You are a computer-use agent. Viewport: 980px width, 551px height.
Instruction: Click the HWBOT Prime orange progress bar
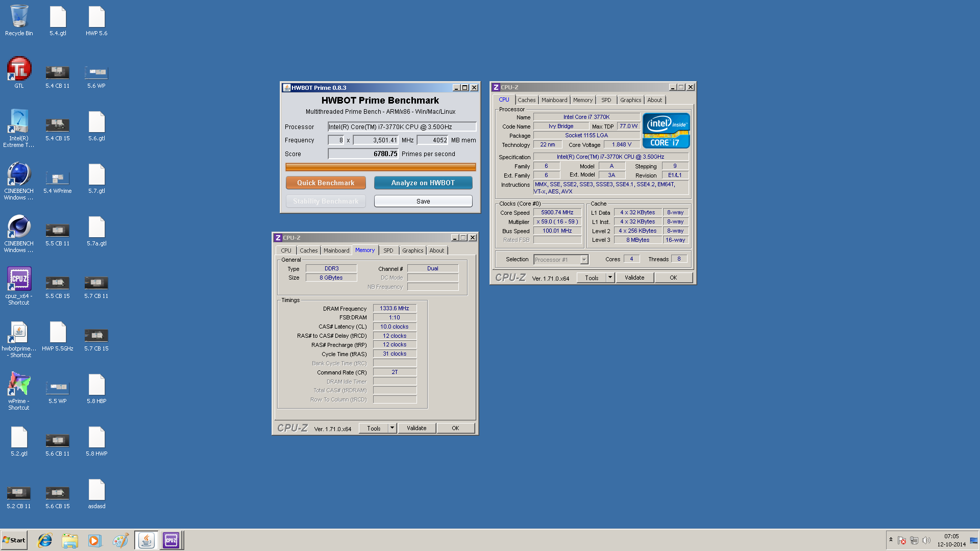[x=380, y=167]
